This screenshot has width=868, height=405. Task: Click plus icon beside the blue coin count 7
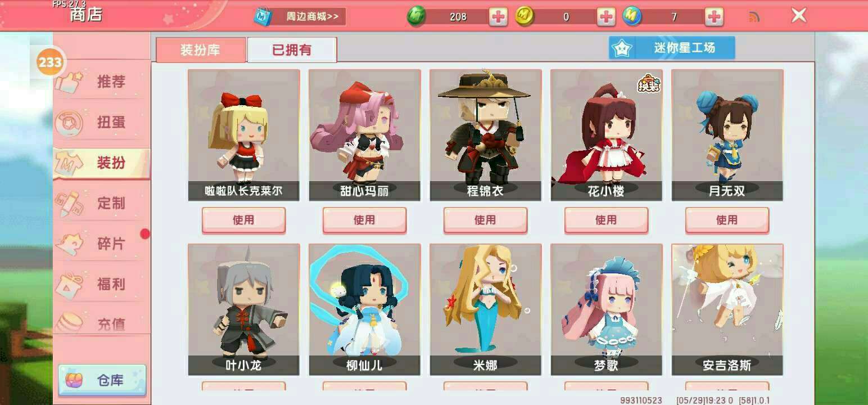click(x=714, y=17)
